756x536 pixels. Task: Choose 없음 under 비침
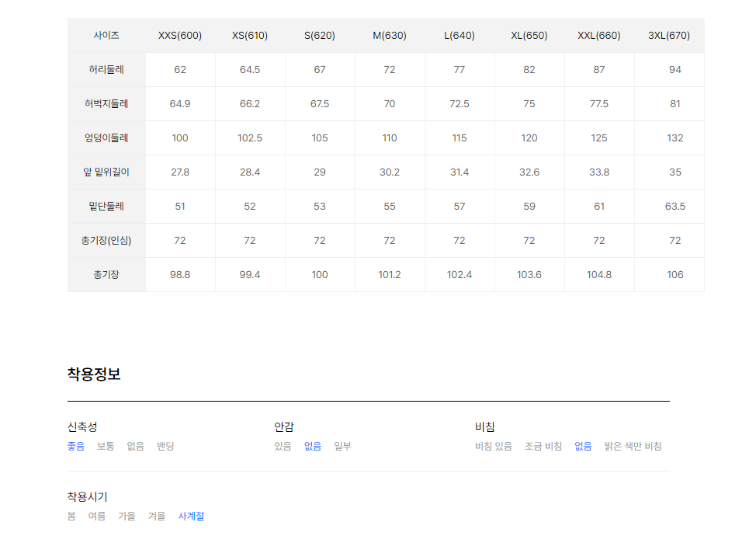click(x=584, y=446)
